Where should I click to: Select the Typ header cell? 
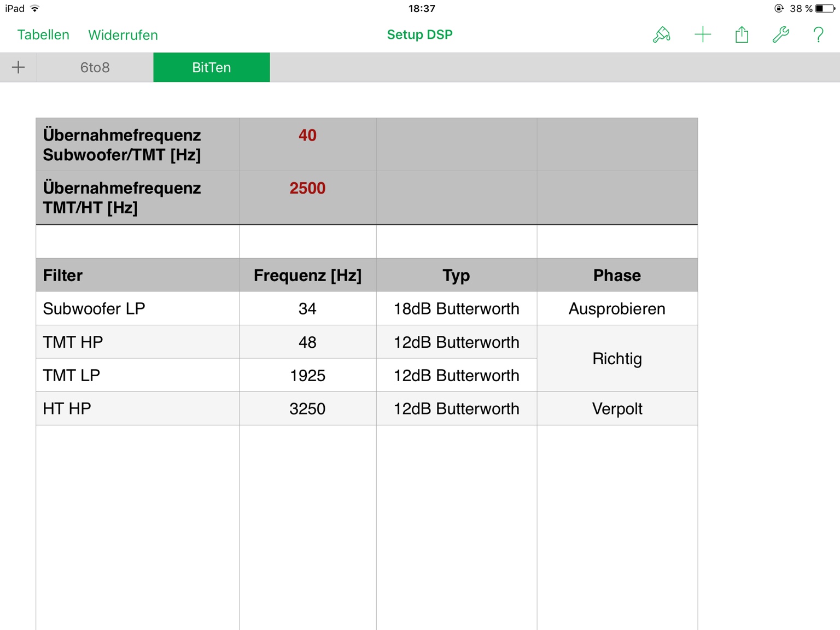point(457,275)
